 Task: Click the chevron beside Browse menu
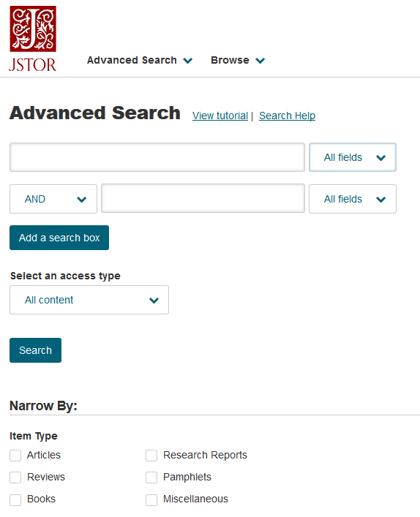260,61
